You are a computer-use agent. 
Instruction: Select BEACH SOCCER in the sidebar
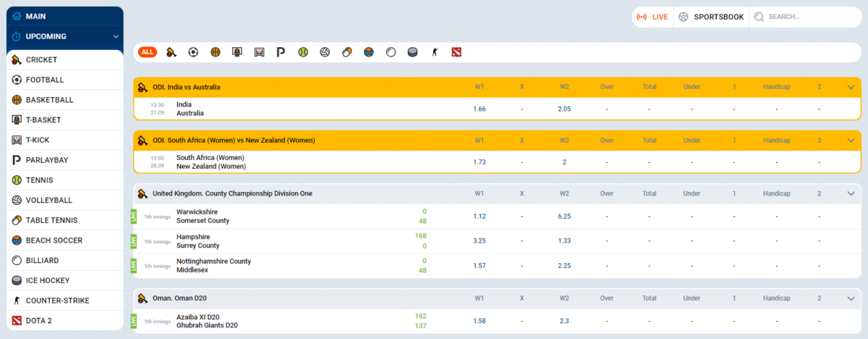(x=65, y=240)
